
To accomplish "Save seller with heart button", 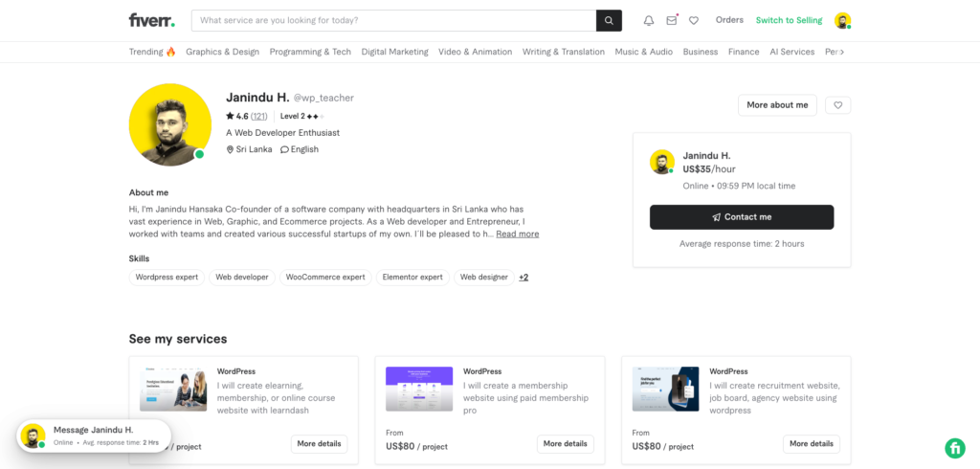I will pos(837,105).
